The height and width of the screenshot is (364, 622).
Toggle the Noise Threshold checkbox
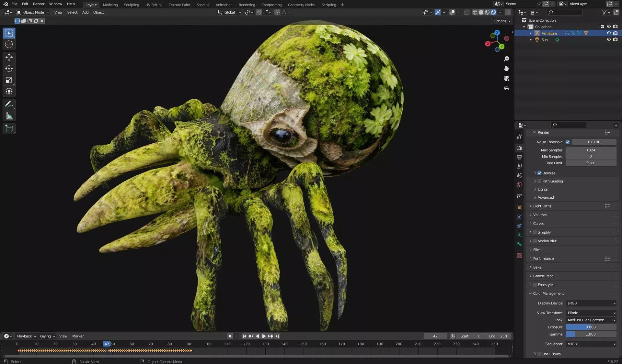pos(568,142)
